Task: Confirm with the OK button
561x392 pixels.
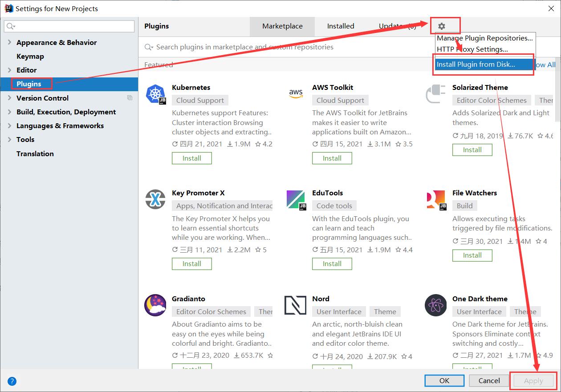Action: tap(444, 380)
